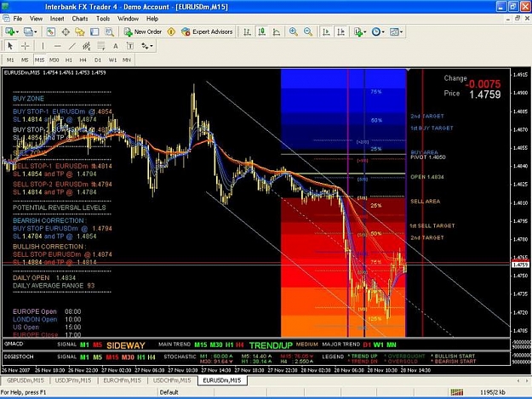Toggle chart shift icon
The height and width of the screenshot is (399, 532).
pos(341,31)
